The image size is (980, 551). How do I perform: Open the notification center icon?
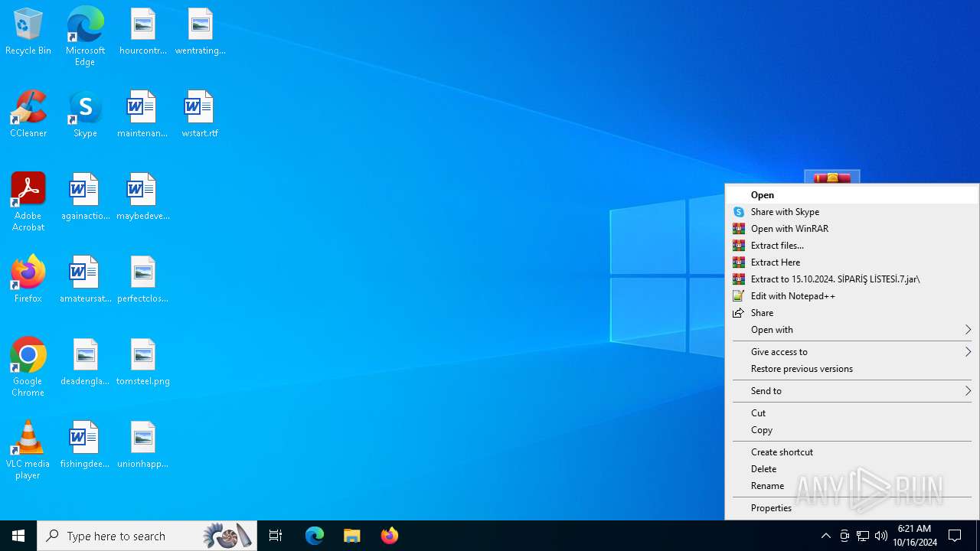(955, 536)
